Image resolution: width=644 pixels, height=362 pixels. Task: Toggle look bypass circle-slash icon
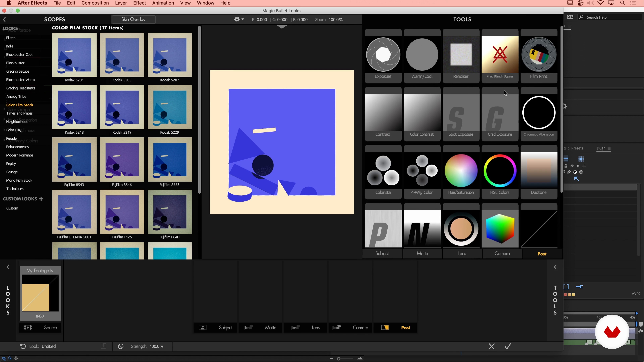coord(121,346)
